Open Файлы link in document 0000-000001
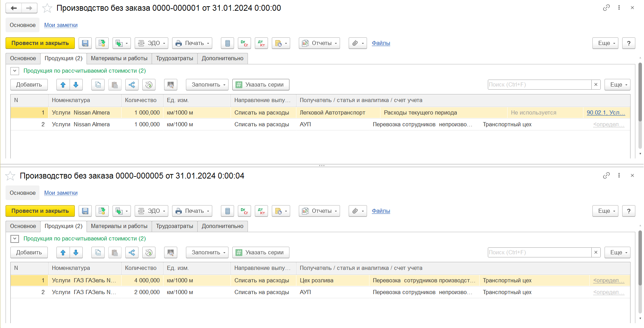 click(381, 43)
